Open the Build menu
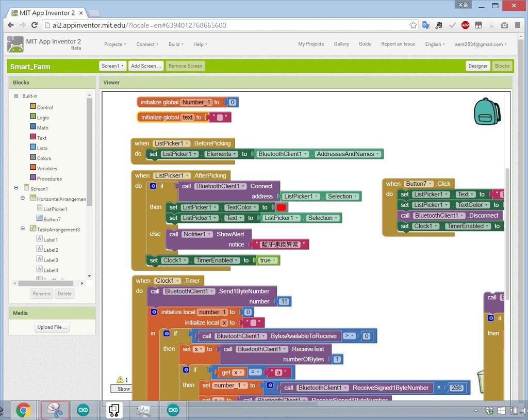Screen dimensions: 528x420 click(176, 44)
